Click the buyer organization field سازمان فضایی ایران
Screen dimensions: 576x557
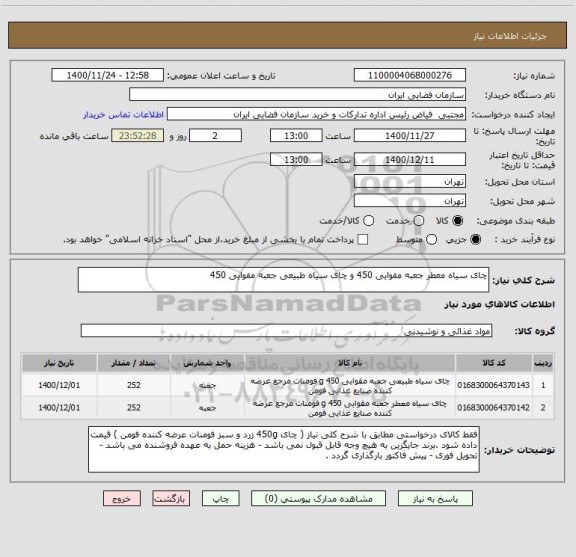(297, 95)
